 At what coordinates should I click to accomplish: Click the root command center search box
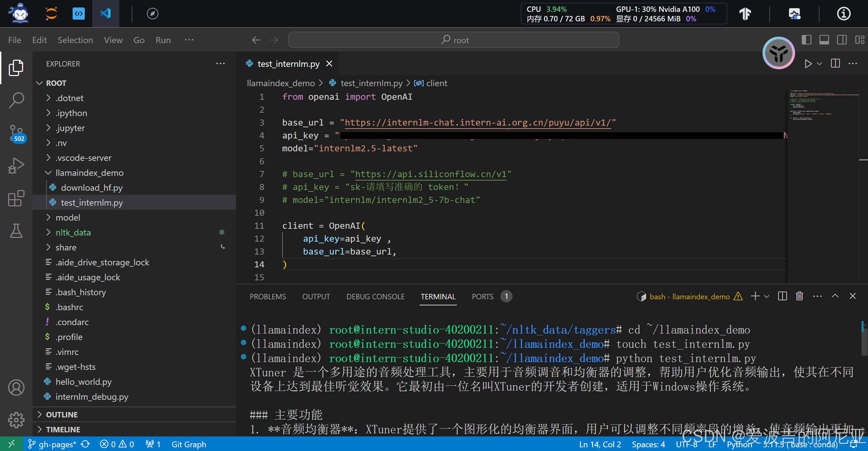(x=454, y=40)
